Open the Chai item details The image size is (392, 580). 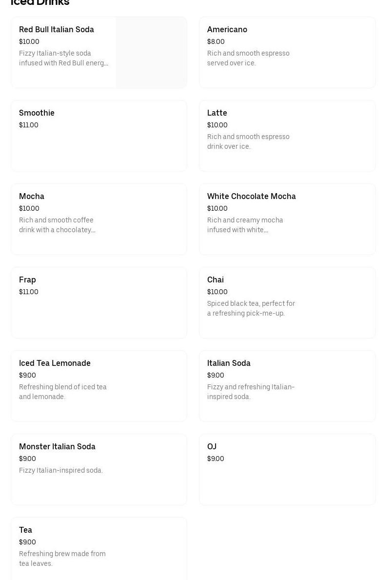[287, 302]
